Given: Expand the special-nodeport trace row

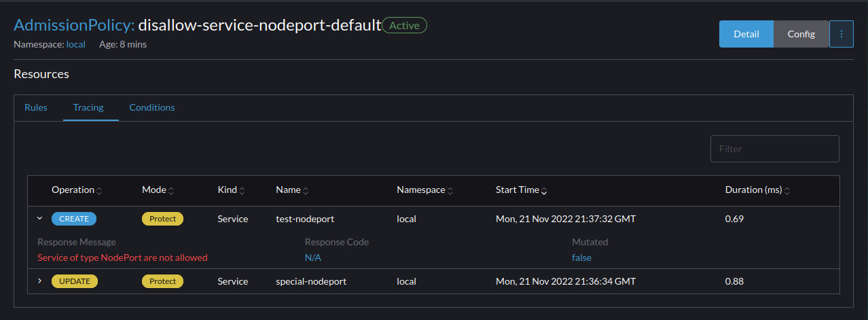Looking at the screenshot, I should coord(39,281).
